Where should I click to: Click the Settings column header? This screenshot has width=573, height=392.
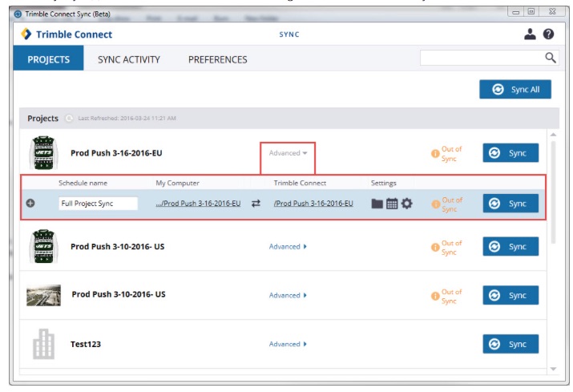click(383, 183)
